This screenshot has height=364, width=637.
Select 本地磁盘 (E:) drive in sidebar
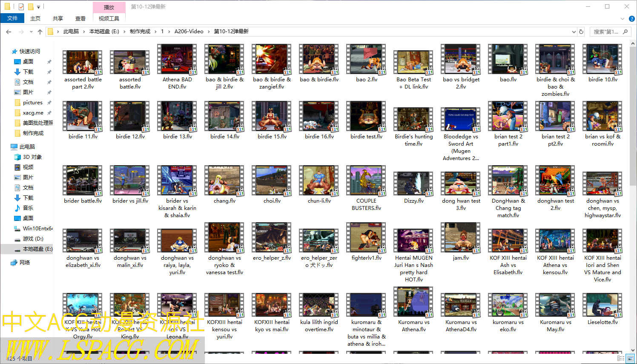[37, 249]
